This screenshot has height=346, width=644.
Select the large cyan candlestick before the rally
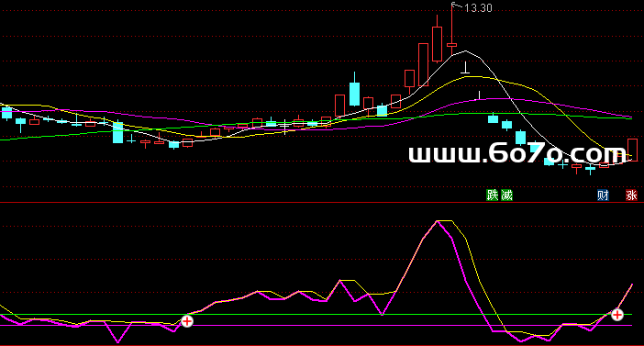(x=354, y=95)
